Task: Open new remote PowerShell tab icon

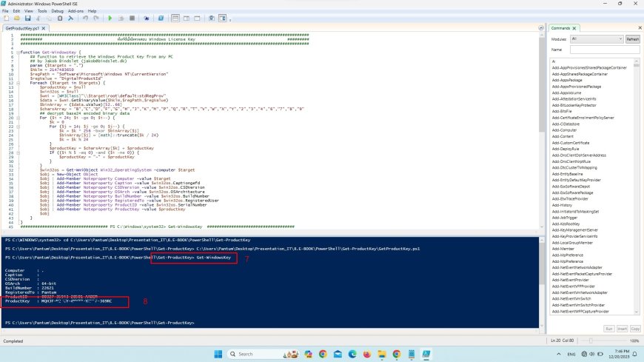Action: click(147, 18)
